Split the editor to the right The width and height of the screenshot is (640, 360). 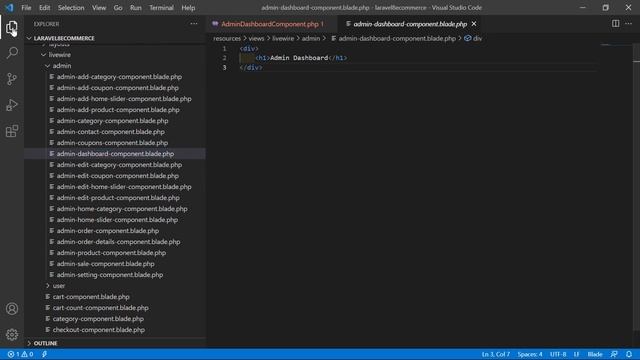coord(616,24)
